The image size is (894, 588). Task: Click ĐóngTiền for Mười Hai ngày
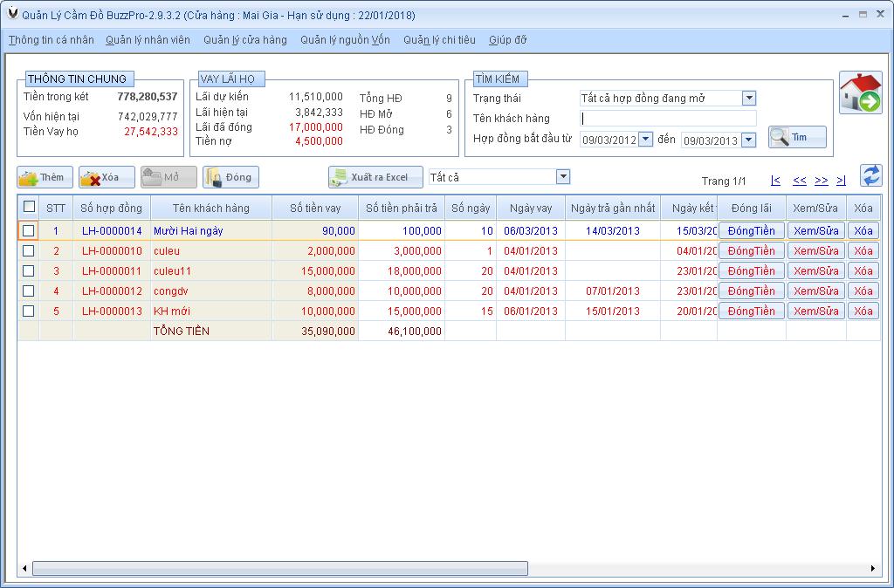click(x=752, y=231)
